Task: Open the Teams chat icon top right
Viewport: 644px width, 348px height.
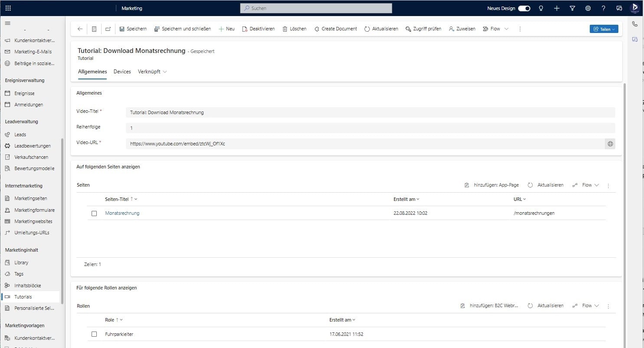Action: (x=619, y=8)
